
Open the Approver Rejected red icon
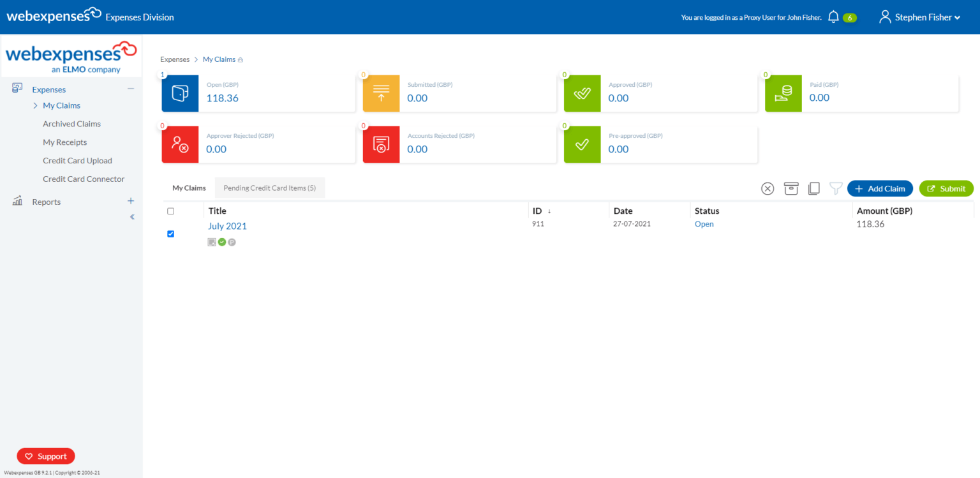[180, 145]
